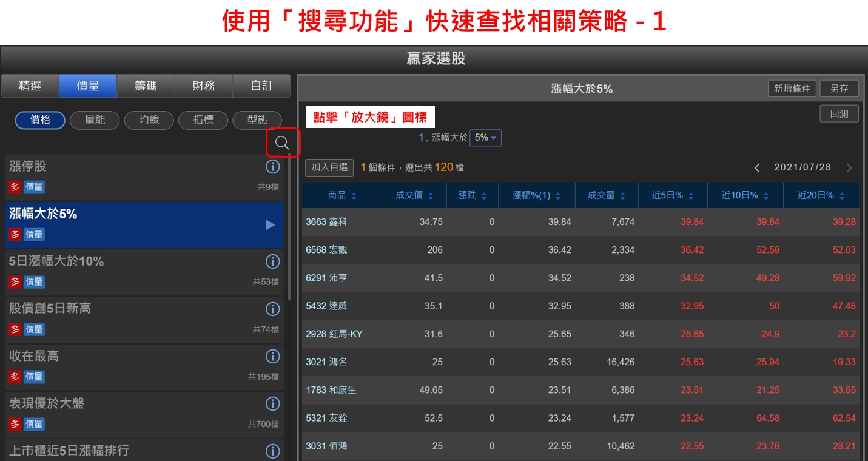The image size is (868, 461).
Task: Sort table by 成交價 column
Action: point(414,196)
